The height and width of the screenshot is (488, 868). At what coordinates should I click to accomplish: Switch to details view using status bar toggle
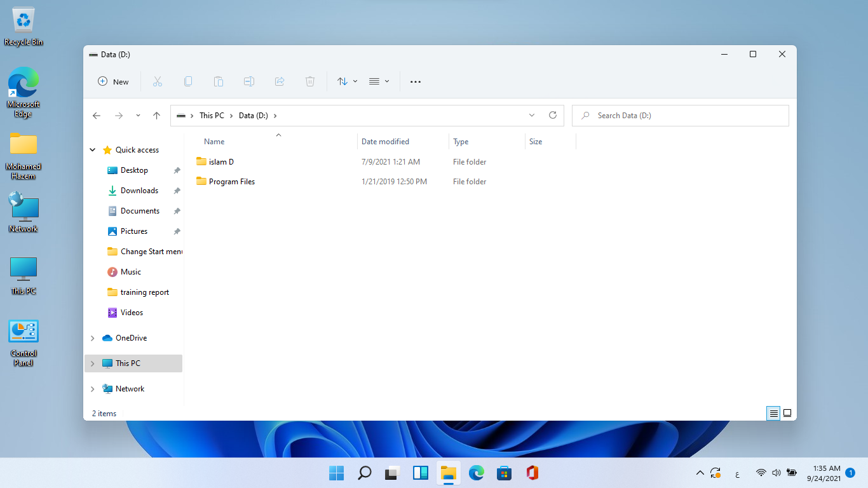point(773,413)
